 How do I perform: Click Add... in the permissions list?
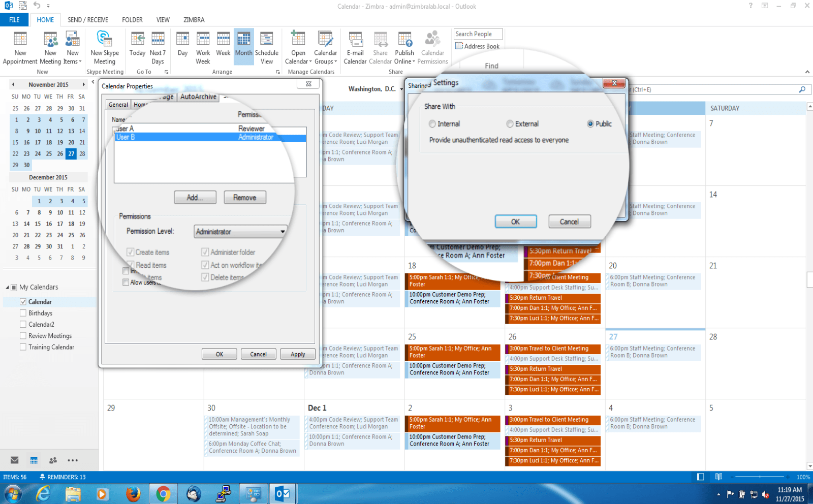coord(195,198)
